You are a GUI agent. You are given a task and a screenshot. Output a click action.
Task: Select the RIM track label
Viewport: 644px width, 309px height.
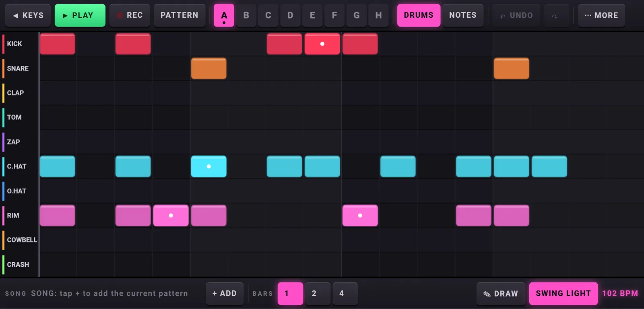click(13, 216)
